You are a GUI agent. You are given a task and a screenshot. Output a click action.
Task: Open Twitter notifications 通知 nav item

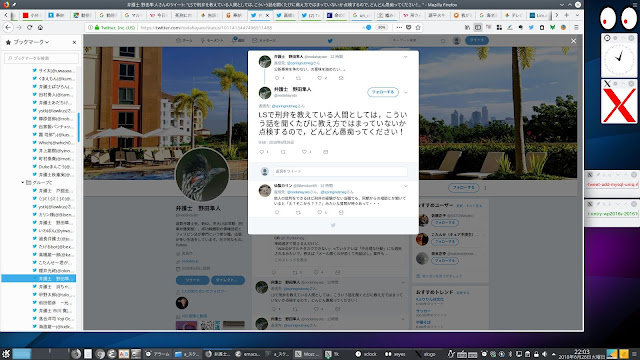coord(238,40)
